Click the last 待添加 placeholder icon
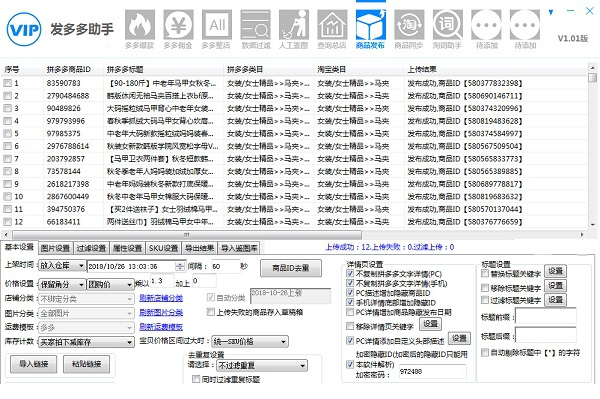Viewport: 600px width, 399px height. pyautogui.click(x=525, y=29)
